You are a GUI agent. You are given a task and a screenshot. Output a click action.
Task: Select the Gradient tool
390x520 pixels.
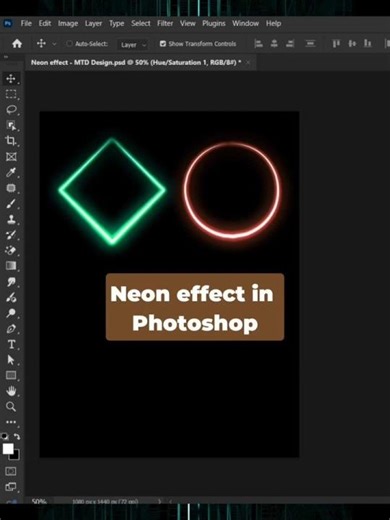[11, 266]
